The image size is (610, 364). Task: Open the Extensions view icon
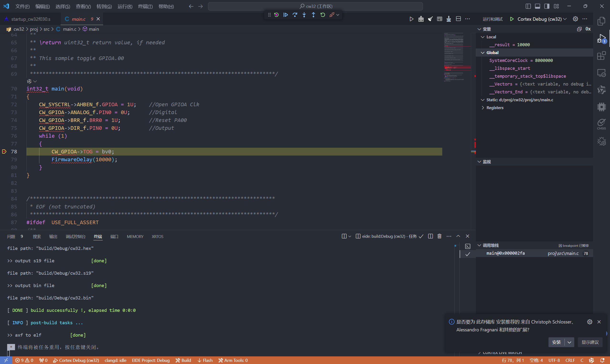pyautogui.click(x=601, y=56)
